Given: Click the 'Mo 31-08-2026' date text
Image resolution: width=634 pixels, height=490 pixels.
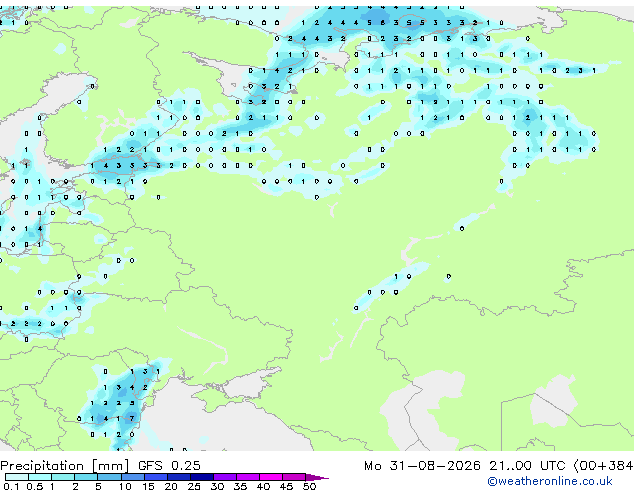Looking at the screenshot, I should coord(422,466).
